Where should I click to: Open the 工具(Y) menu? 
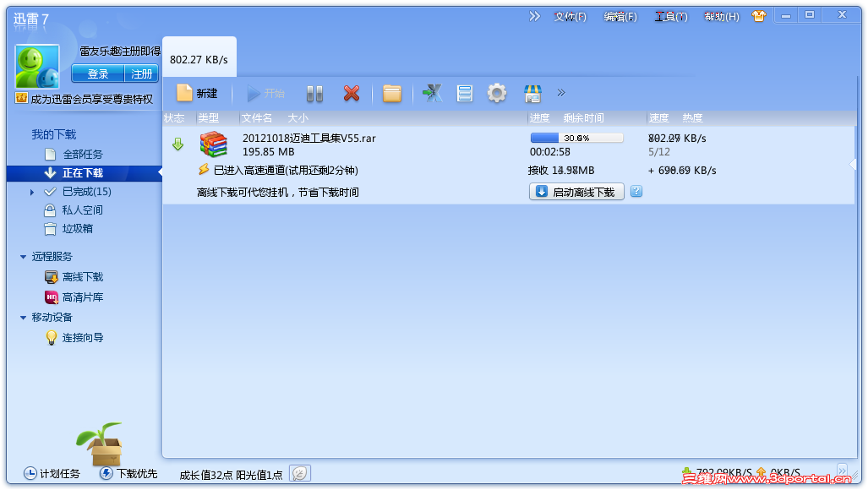coord(670,15)
